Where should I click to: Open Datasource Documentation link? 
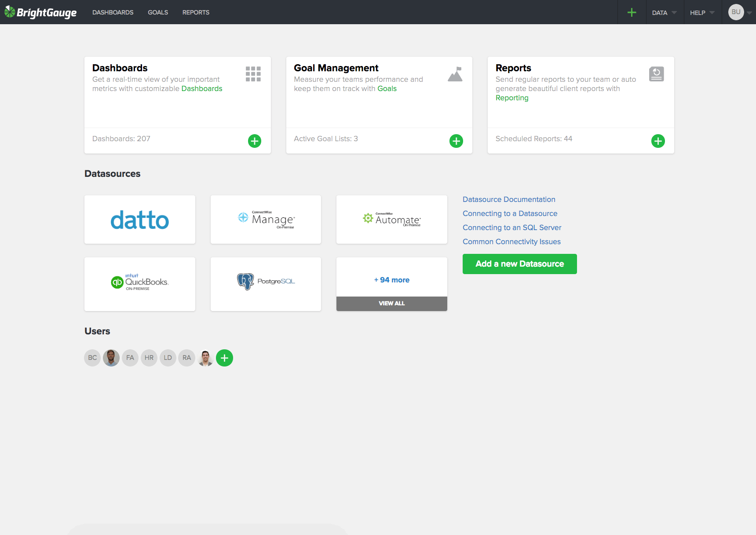tap(509, 199)
